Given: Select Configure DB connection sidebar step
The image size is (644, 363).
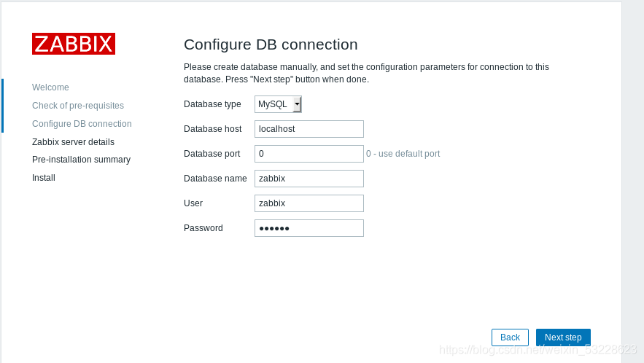Looking at the screenshot, I should pyautogui.click(x=82, y=124).
